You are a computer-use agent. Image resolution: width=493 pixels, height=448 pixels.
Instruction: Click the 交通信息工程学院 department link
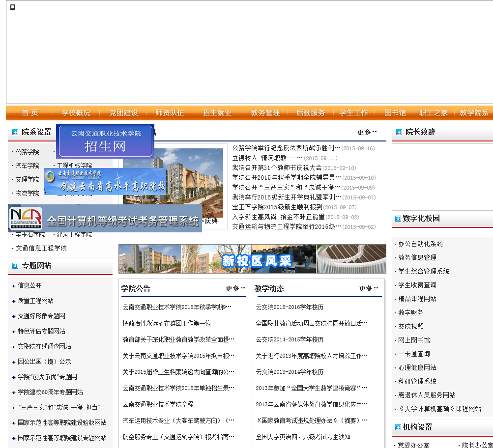tap(41, 249)
